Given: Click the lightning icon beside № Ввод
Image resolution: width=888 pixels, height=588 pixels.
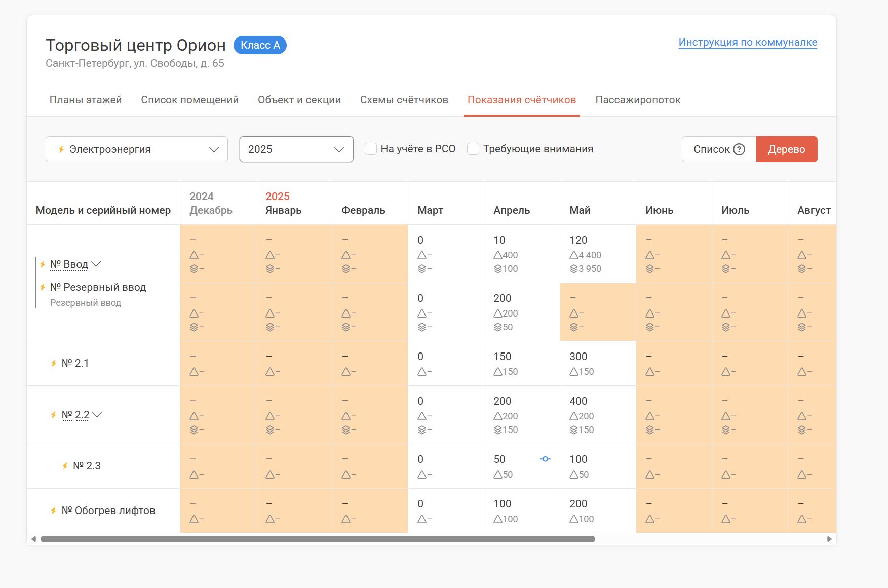Looking at the screenshot, I should [43, 264].
